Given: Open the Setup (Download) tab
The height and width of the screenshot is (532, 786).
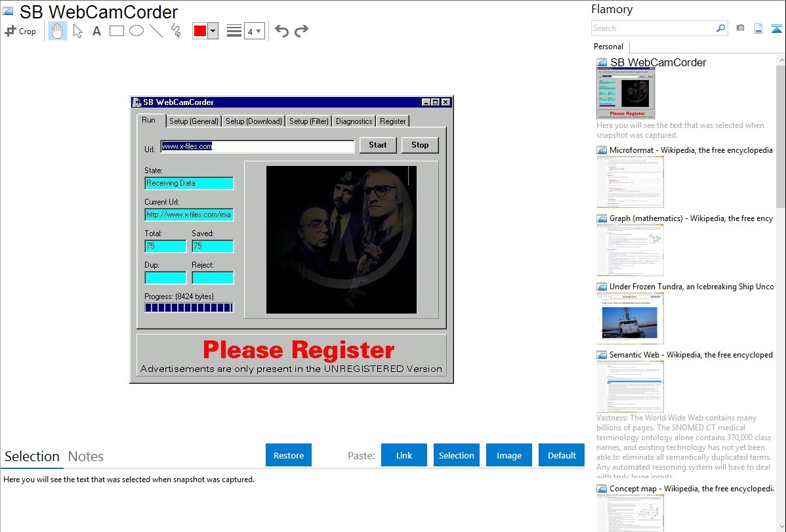Looking at the screenshot, I should coord(254,121).
